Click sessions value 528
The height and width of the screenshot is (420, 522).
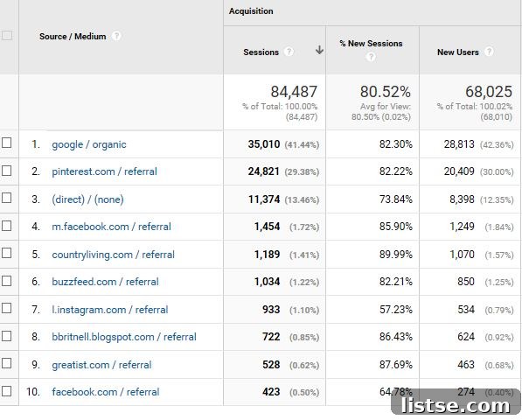(271, 365)
